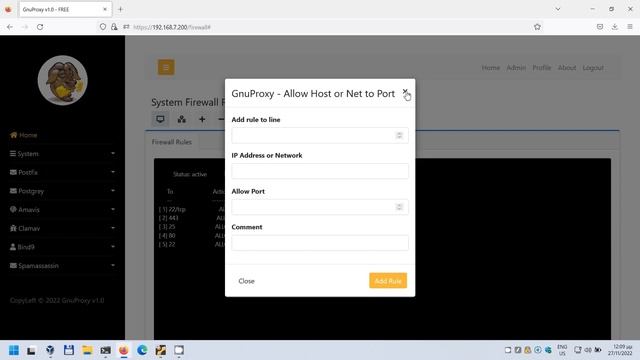Open the Windows Start menu

(14, 350)
